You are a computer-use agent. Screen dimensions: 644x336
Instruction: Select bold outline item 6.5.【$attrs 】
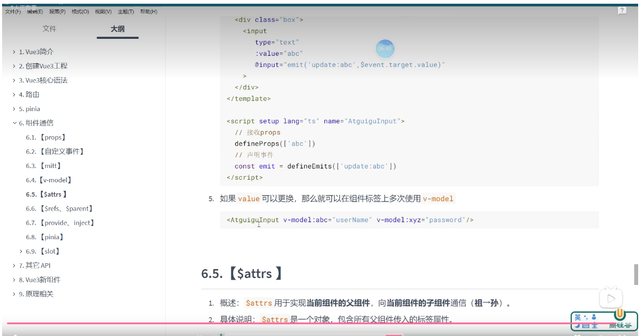[x=47, y=195]
